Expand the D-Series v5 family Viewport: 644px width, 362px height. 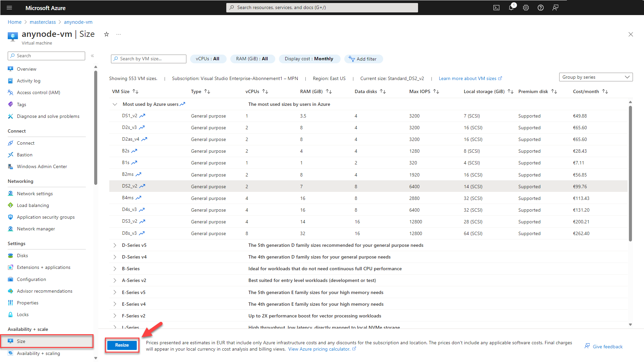pyautogui.click(x=115, y=245)
